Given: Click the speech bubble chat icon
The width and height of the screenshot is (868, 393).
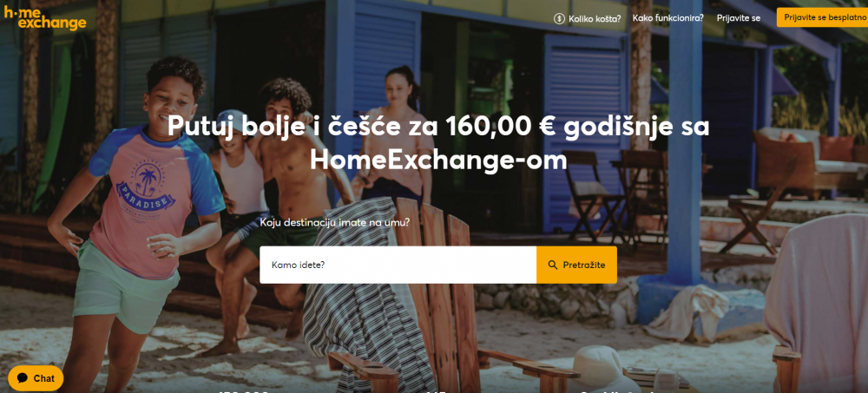Looking at the screenshot, I should [23, 378].
